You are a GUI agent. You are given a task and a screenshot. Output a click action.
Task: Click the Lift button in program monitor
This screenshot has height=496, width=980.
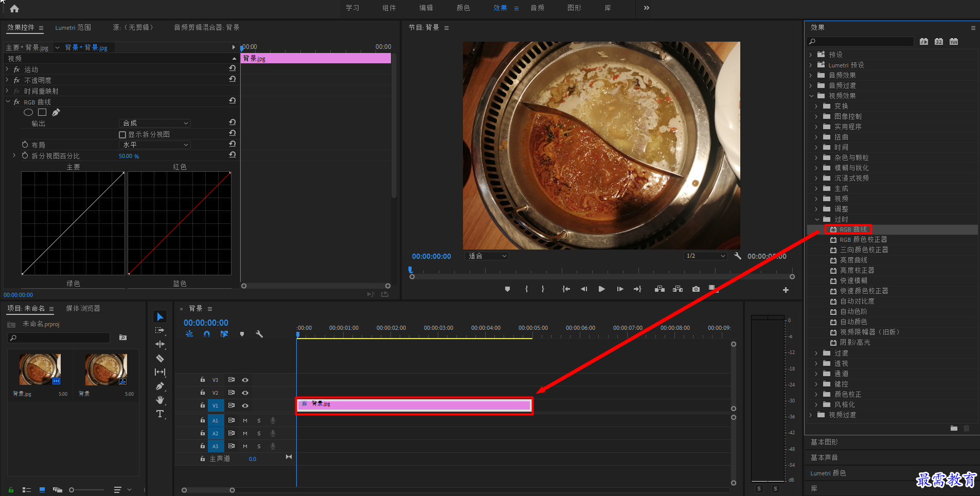[660, 289]
